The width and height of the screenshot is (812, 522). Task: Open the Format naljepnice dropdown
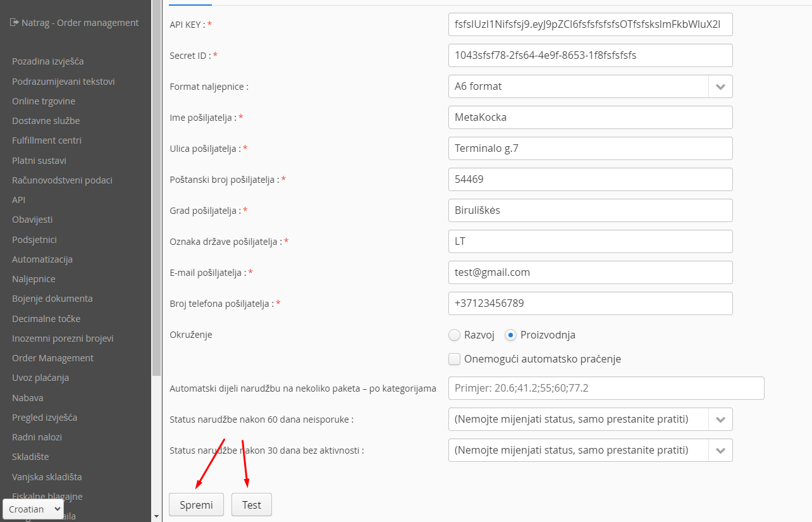pos(590,86)
